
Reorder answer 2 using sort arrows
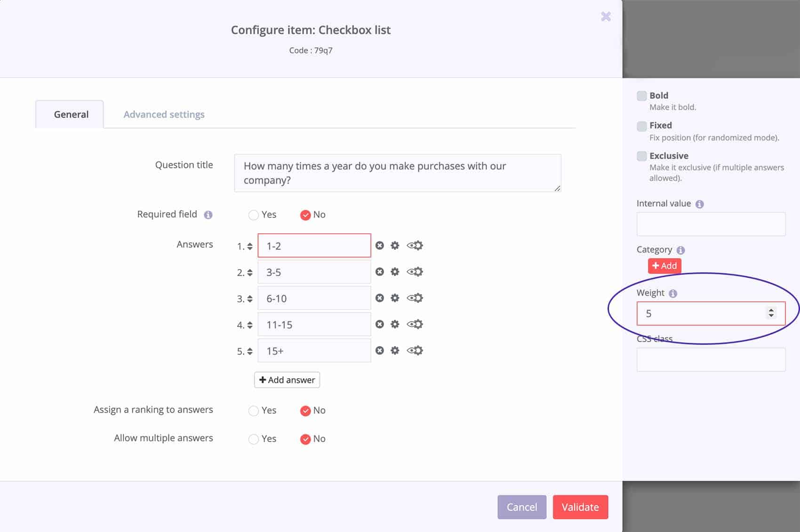(x=250, y=273)
